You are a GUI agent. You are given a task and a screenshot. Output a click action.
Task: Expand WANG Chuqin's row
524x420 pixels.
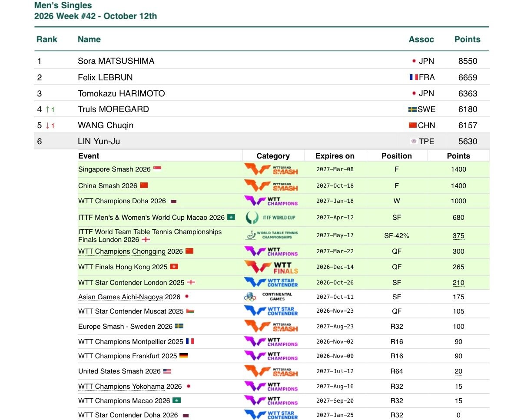[262, 125]
